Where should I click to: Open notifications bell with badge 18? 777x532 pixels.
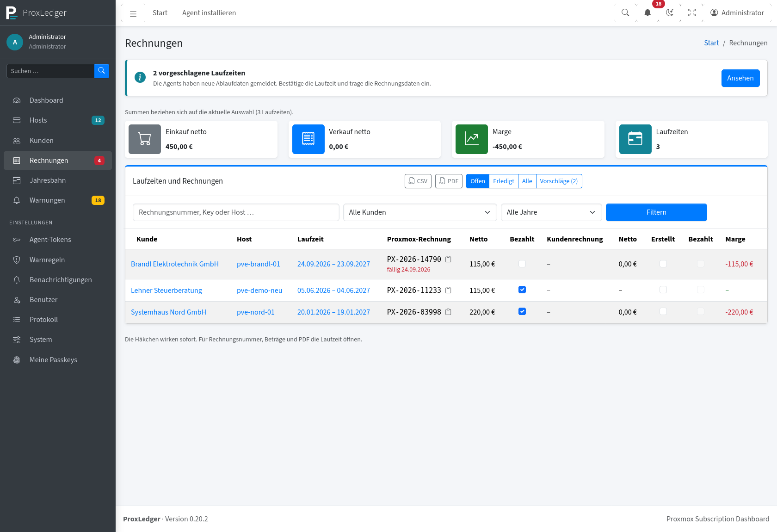(647, 13)
